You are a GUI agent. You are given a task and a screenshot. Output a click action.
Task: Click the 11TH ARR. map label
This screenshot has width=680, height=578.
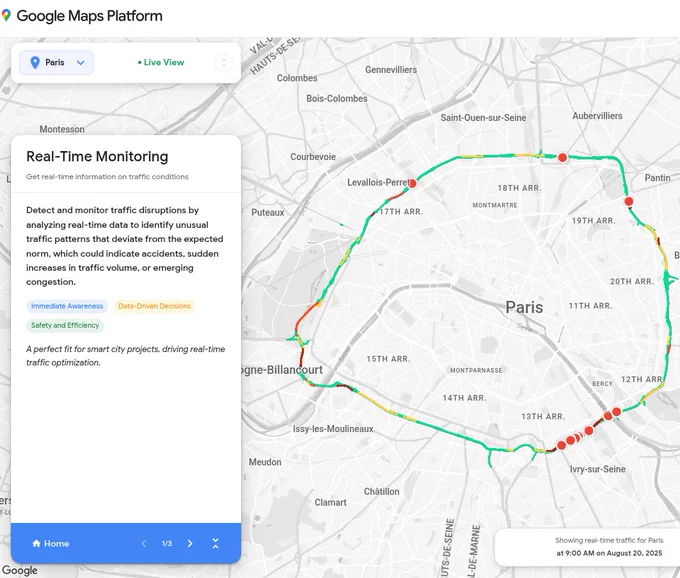point(590,306)
